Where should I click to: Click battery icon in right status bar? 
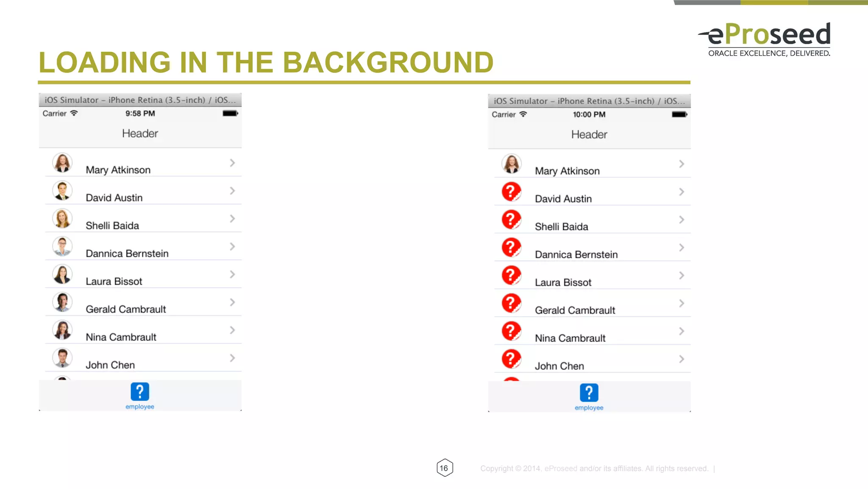pos(679,115)
